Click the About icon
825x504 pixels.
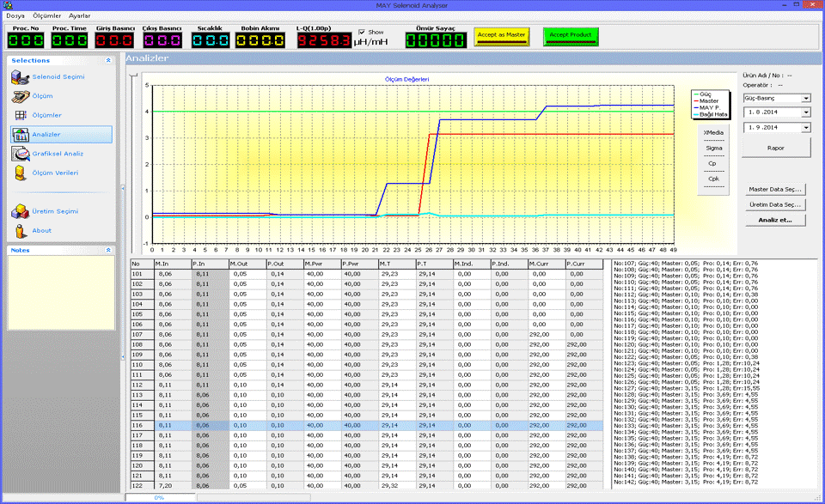coord(20,231)
